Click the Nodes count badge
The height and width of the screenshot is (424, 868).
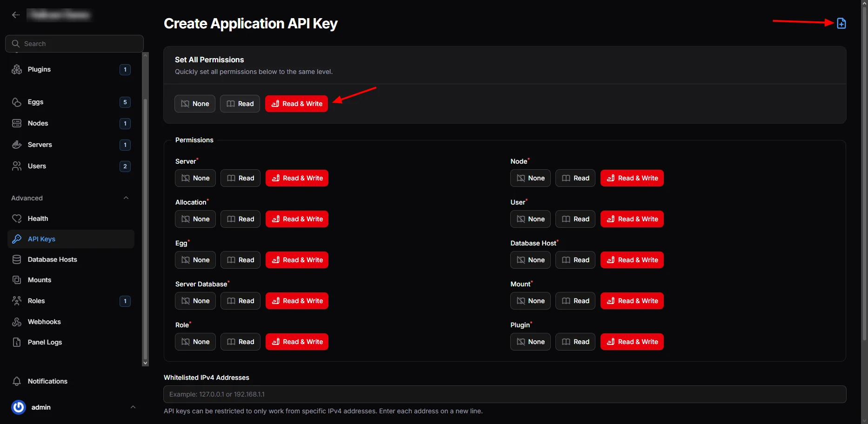click(x=125, y=124)
